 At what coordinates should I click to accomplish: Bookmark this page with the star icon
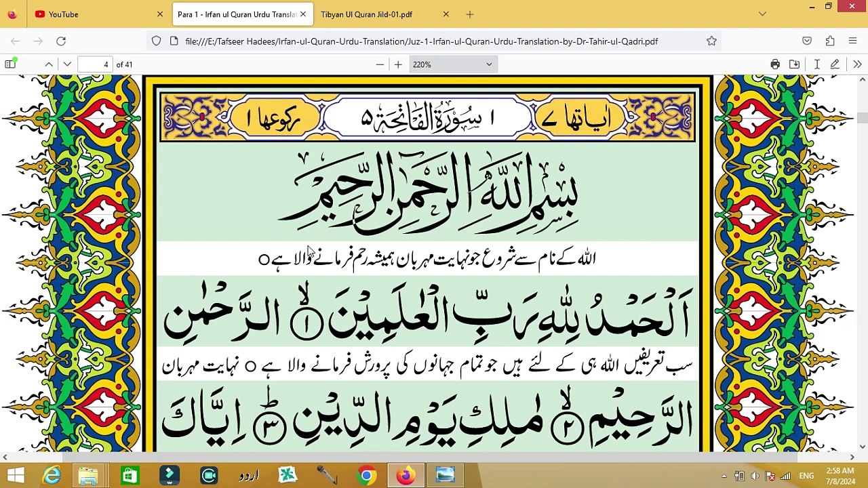tap(711, 41)
